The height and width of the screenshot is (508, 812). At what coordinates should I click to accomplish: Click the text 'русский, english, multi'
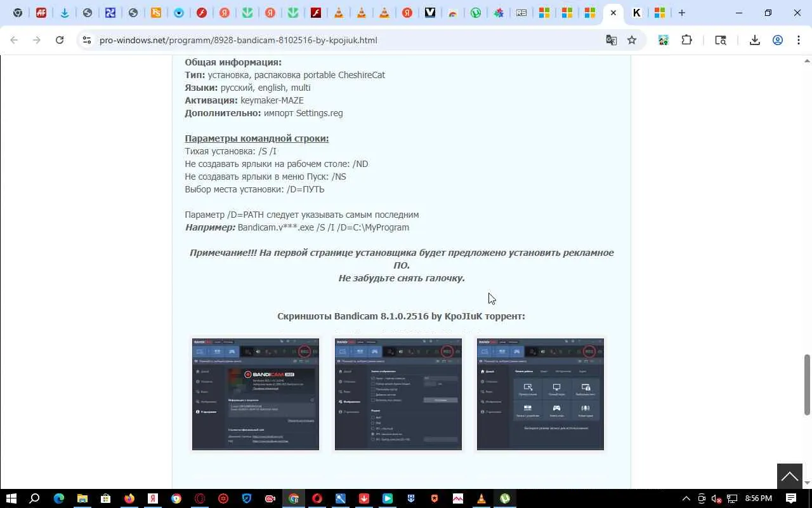(265, 88)
